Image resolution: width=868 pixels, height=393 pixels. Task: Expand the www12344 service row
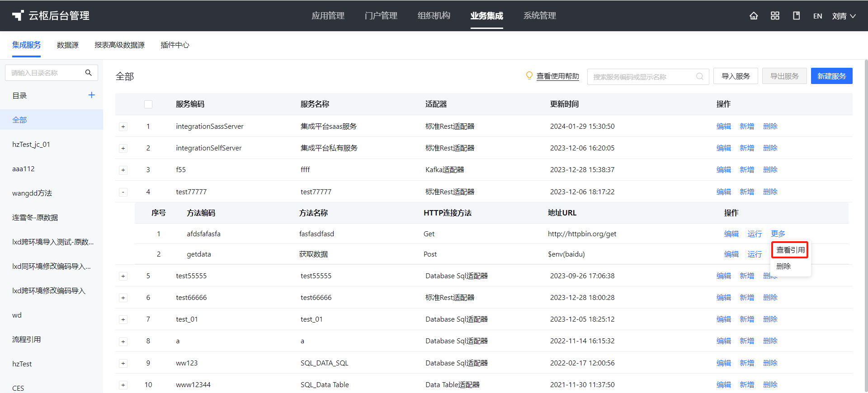point(123,385)
